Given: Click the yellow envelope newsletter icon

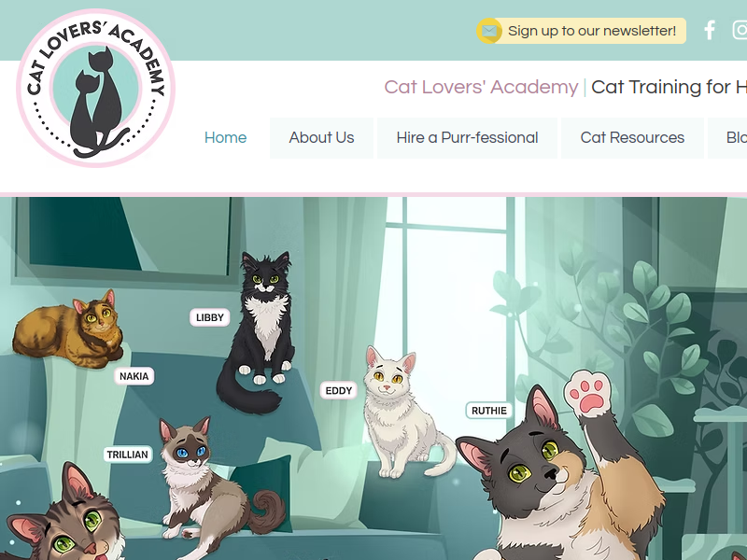Looking at the screenshot, I should [x=488, y=31].
